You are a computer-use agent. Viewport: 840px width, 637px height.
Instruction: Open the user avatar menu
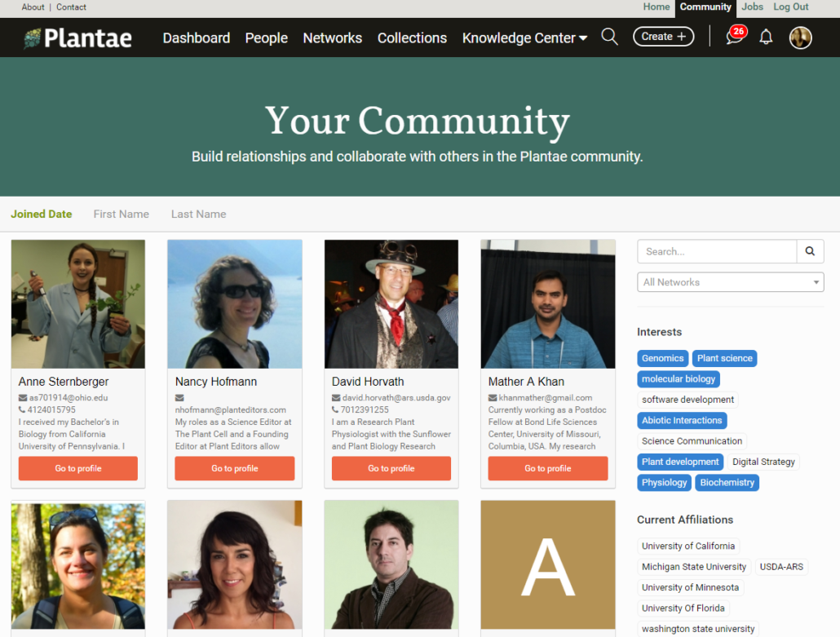(800, 38)
